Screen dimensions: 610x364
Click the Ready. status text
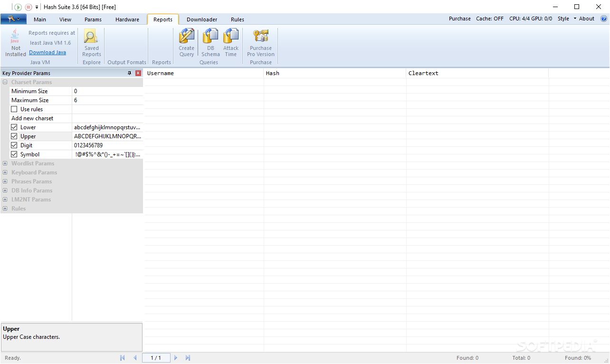coord(13,358)
